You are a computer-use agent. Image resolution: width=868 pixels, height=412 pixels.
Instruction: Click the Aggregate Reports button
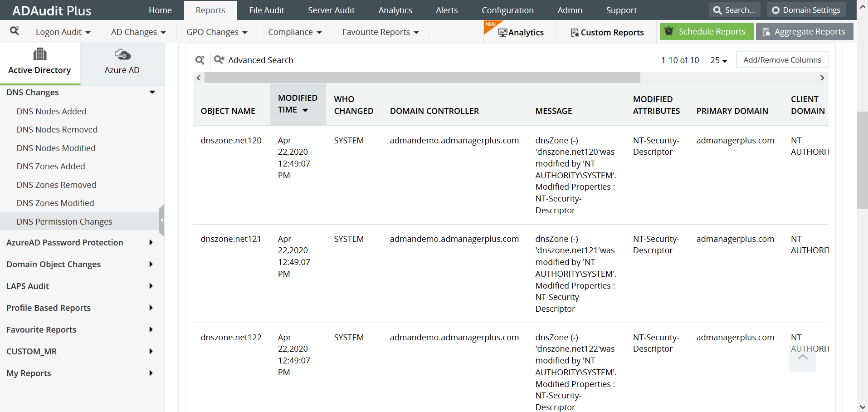(805, 31)
